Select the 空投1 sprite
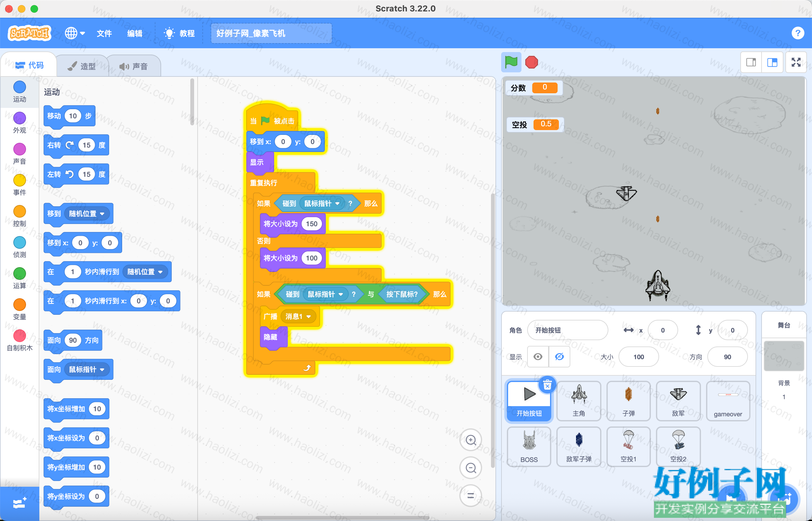The image size is (812, 521). (628, 446)
